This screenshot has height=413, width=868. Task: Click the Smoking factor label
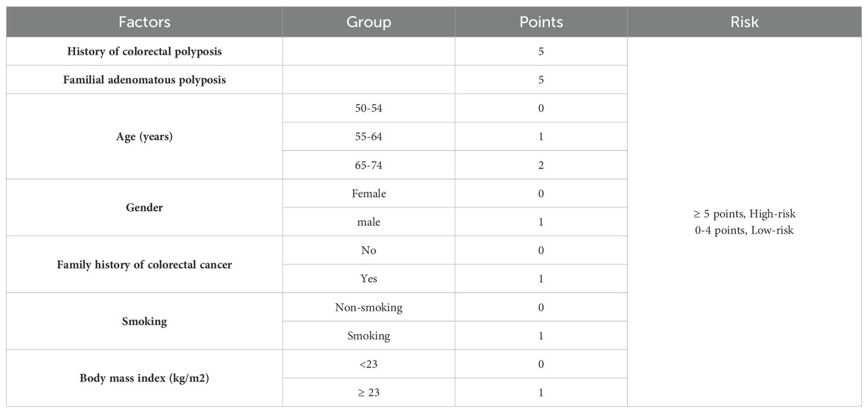(x=144, y=321)
